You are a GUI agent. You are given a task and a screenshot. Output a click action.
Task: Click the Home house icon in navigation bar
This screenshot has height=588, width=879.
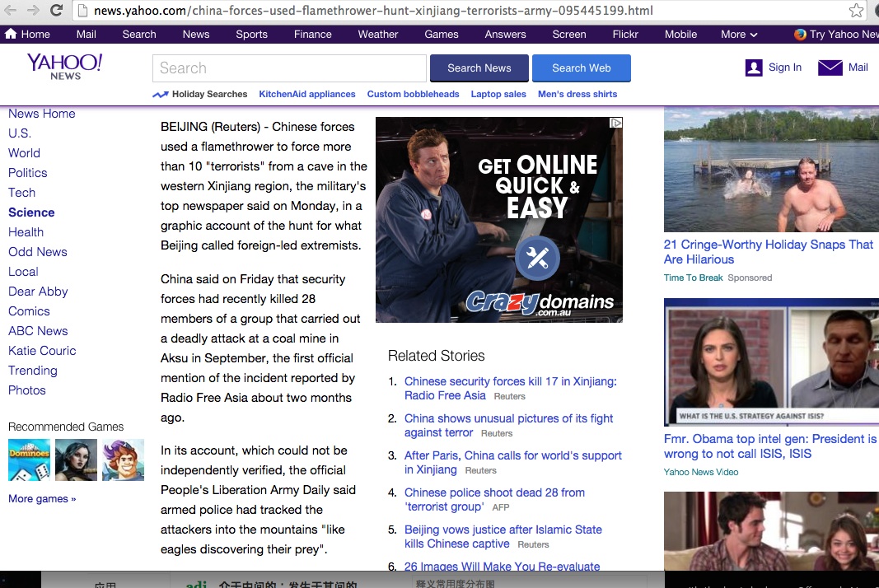[11, 35]
